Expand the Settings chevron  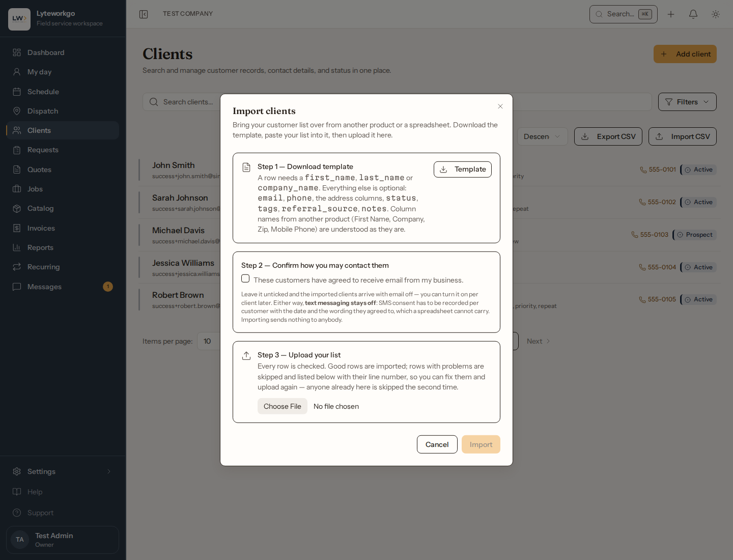click(x=109, y=471)
